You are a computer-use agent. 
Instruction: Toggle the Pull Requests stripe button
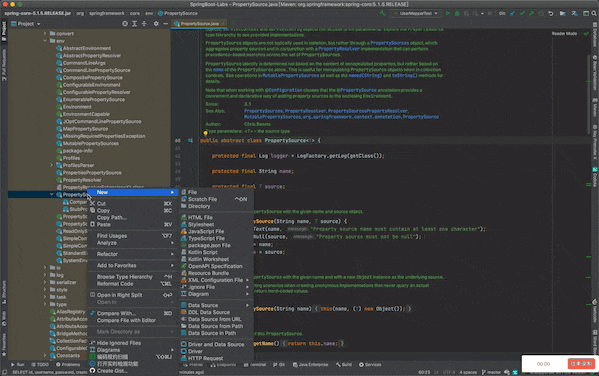coord(4,65)
